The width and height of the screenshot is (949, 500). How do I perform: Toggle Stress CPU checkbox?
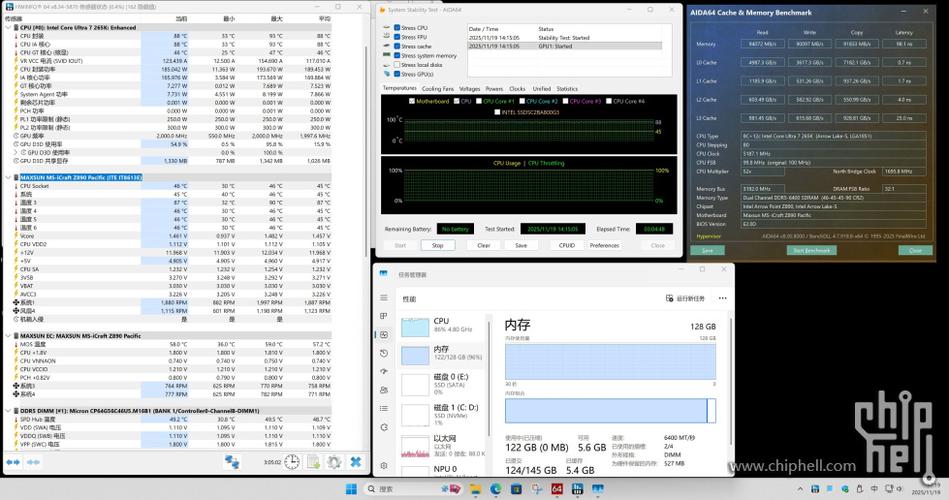click(397, 28)
